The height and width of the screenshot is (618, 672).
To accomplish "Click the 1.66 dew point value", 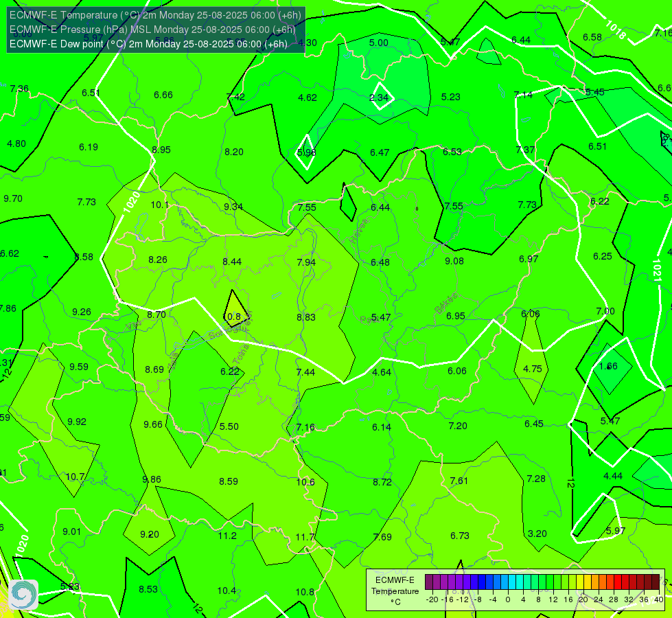I will 608,366.
